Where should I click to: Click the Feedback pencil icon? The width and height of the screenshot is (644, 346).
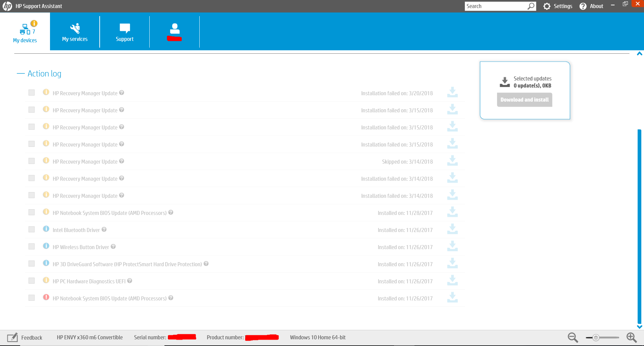tap(12, 338)
